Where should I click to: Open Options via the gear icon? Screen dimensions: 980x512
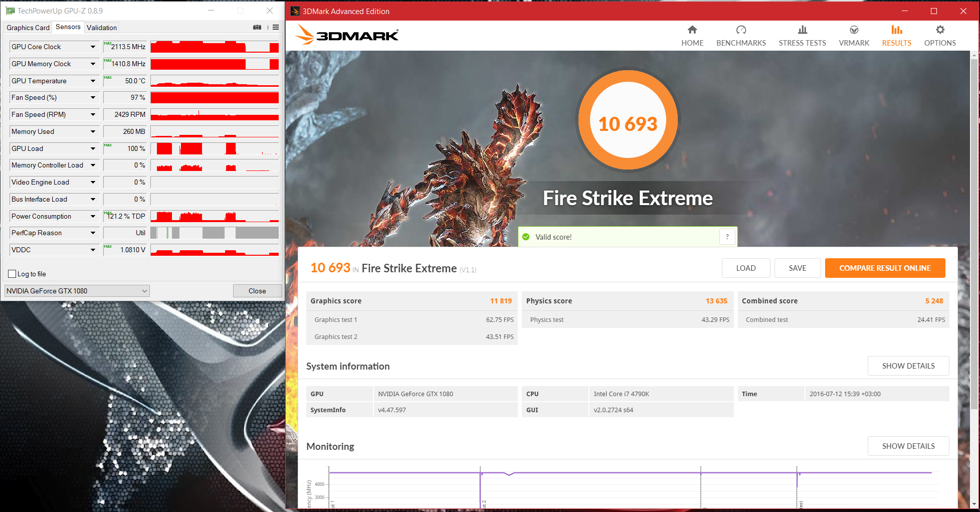940,30
